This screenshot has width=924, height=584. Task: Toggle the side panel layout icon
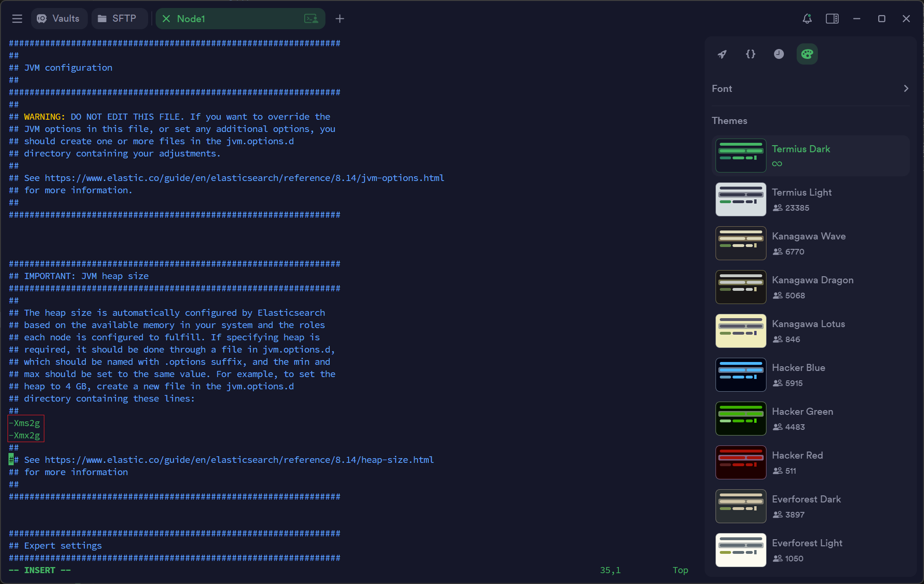(x=832, y=19)
